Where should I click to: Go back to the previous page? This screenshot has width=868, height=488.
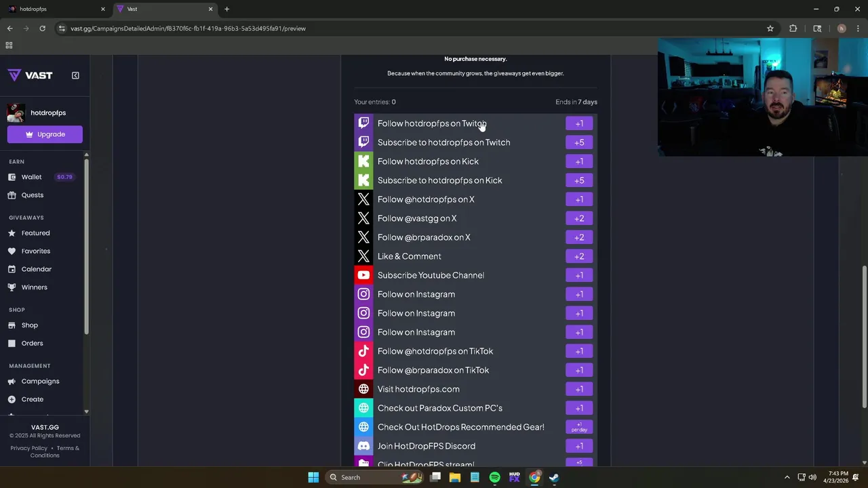point(9,28)
